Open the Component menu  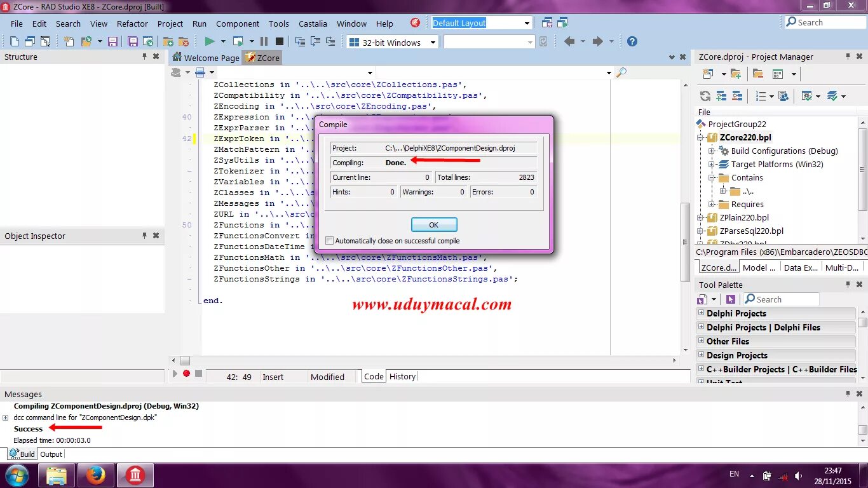click(x=238, y=24)
